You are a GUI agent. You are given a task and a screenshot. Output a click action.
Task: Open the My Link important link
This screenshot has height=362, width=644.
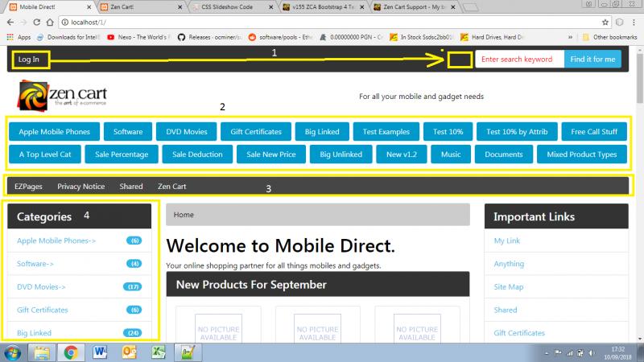coord(507,241)
